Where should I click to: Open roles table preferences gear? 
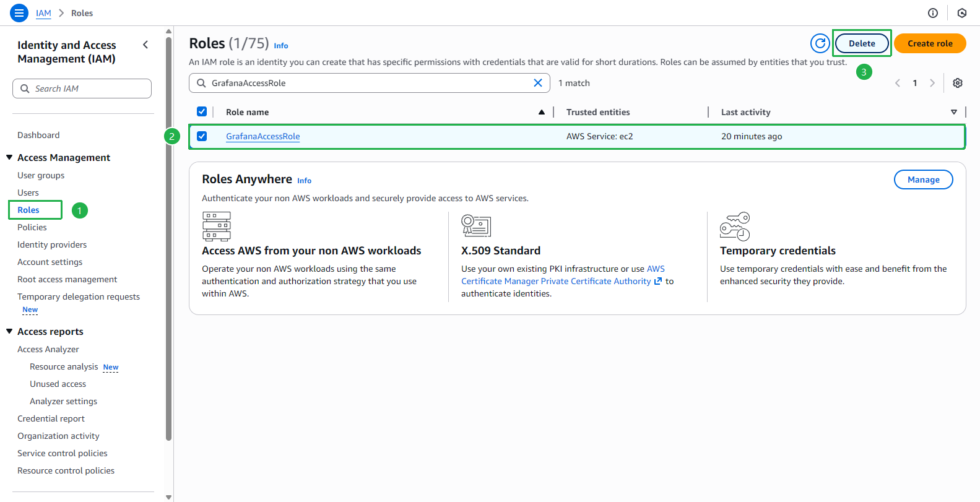coord(958,83)
